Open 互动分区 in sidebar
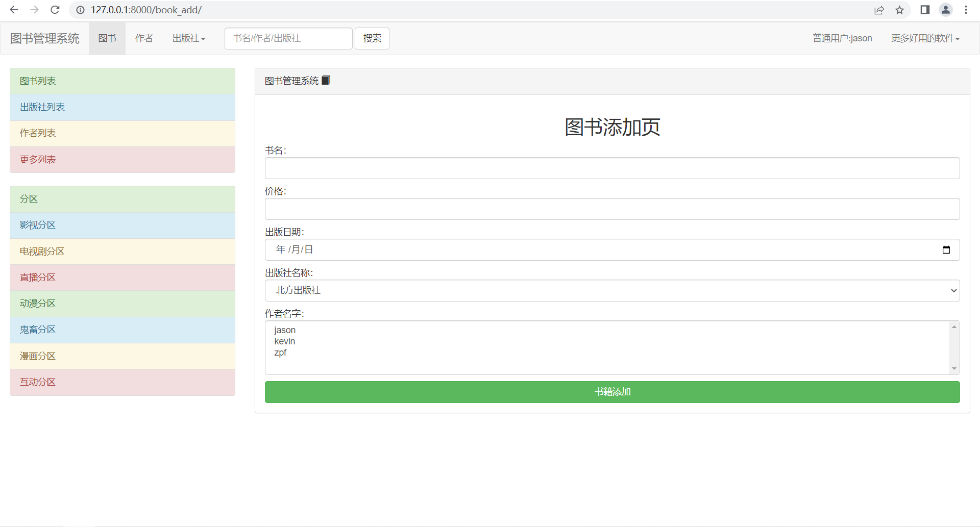 122,382
